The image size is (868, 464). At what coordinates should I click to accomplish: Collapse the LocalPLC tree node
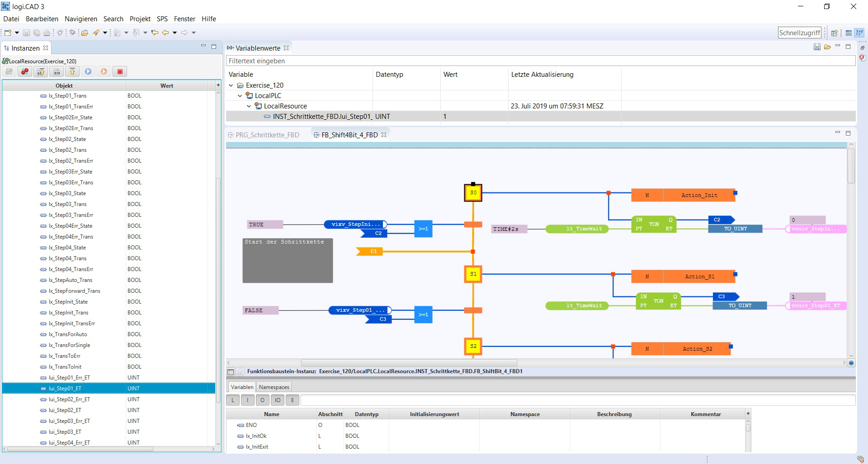tap(240, 96)
